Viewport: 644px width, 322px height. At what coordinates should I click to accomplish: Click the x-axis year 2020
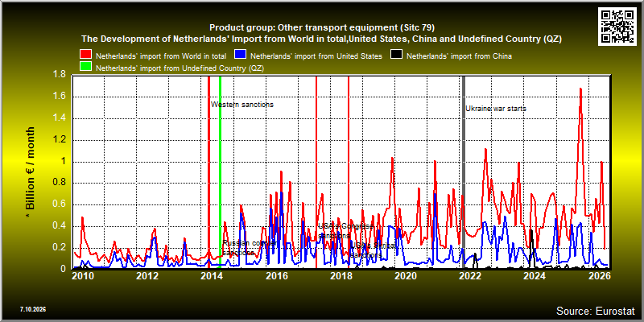[406, 275]
